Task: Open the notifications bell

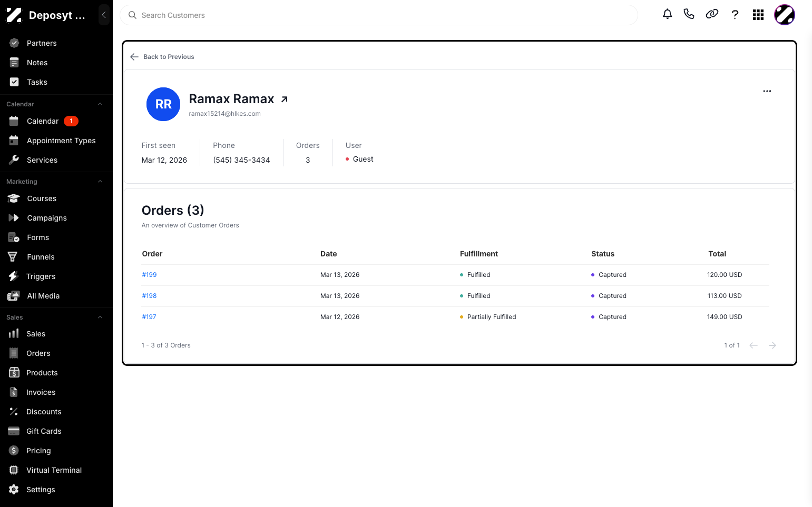Action: [667, 14]
